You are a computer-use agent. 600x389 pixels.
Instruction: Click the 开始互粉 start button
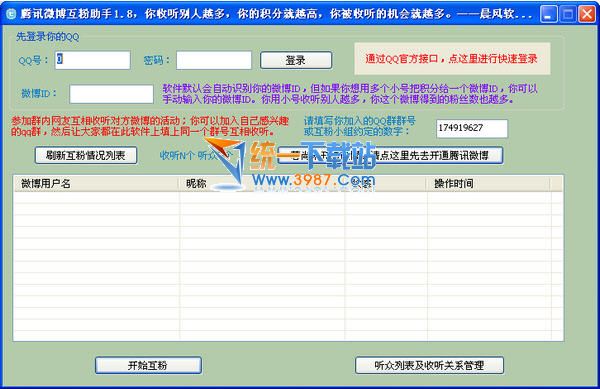pyautogui.click(x=148, y=365)
